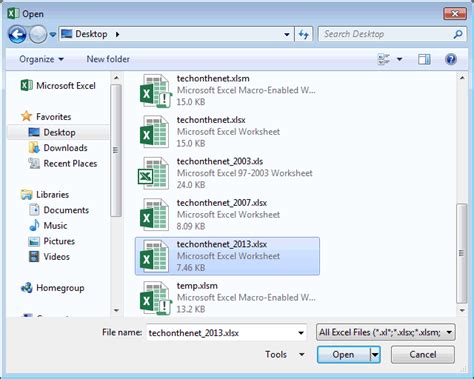This screenshot has height=379, width=474.
Task: Click the temp.xlsm file icon
Action: pyautogui.click(x=155, y=298)
